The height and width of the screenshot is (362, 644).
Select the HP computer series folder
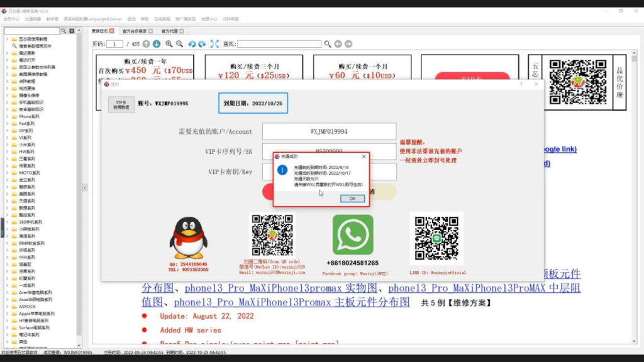pos(33,321)
